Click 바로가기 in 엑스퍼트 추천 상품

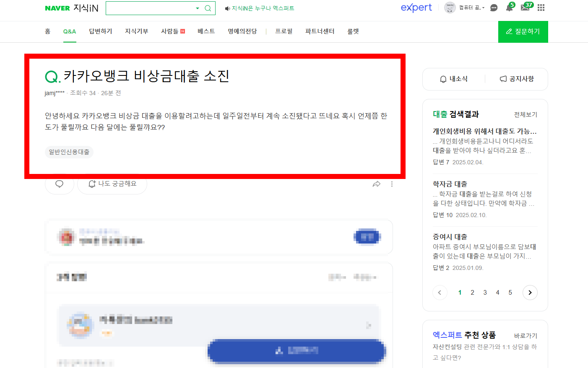pos(526,336)
